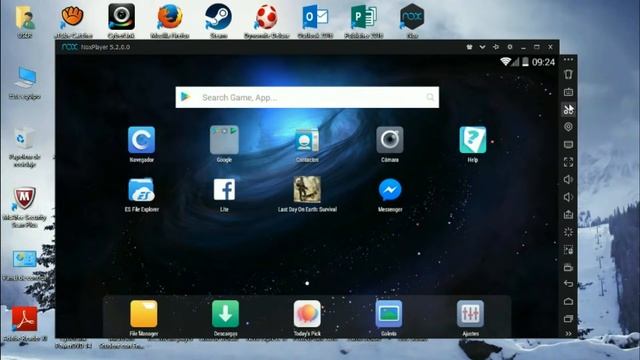The width and height of the screenshot is (640, 360).
Task: Click the Google Play logo in search bar
Action: [186, 97]
